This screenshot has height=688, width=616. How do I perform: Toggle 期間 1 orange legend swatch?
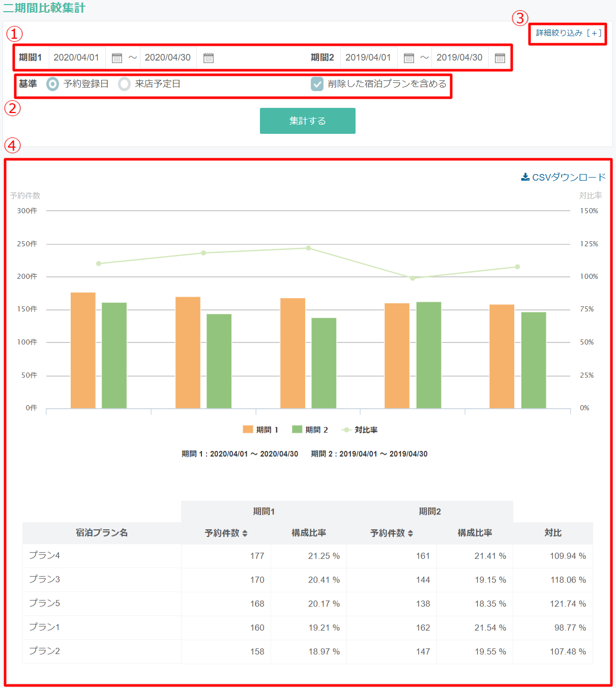pyautogui.click(x=248, y=429)
